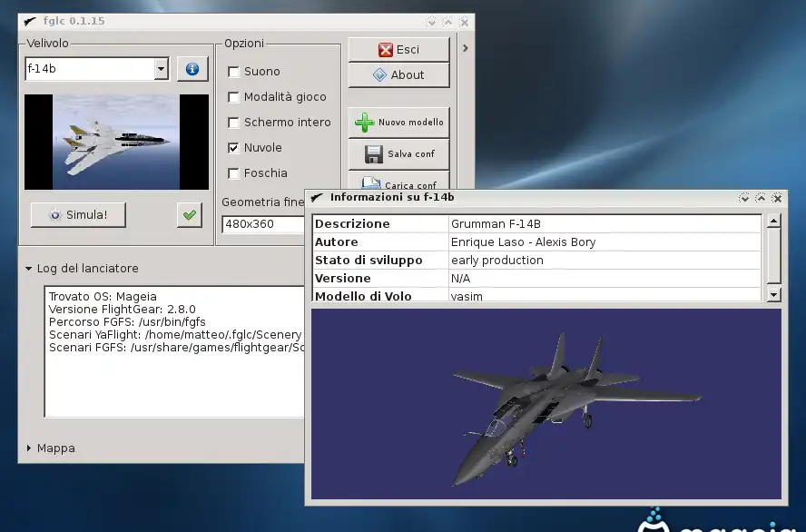Maximize the Informazioni su f-14b window

[x=761, y=198]
